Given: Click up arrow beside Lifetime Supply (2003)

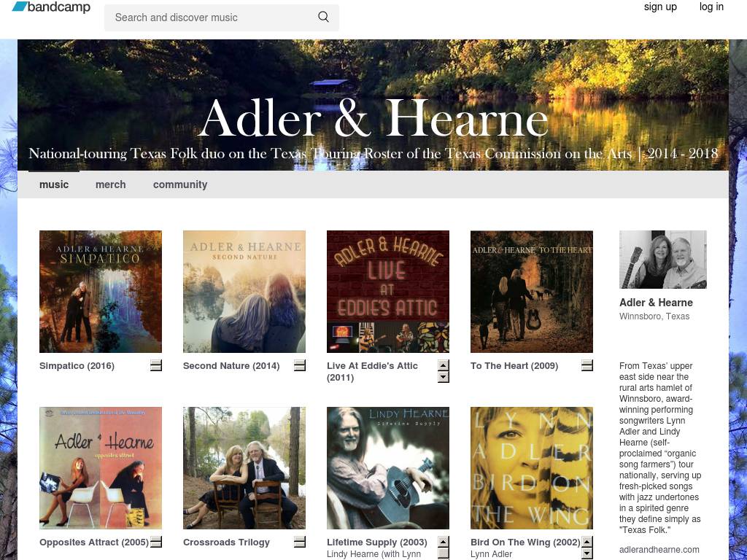Looking at the screenshot, I should click(x=444, y=542).
